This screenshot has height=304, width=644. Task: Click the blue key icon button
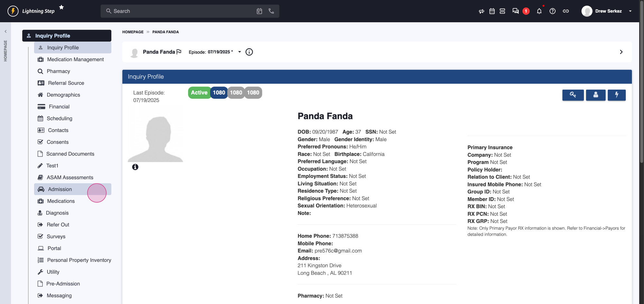[x=573, y=95]
